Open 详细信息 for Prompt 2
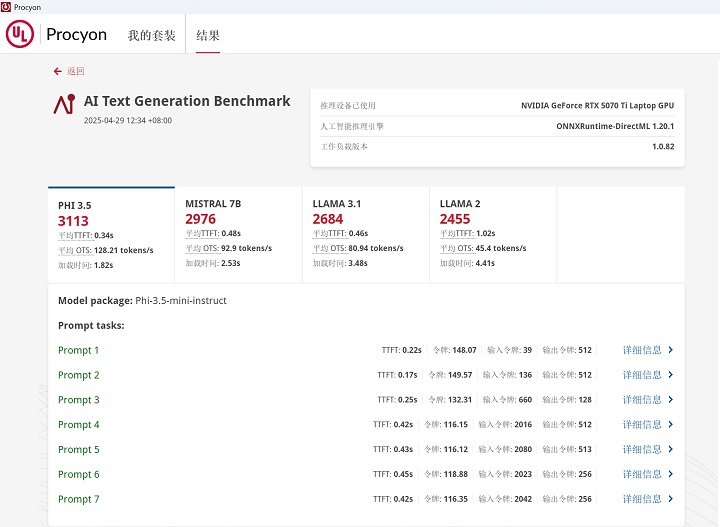This screenshot has width=720, height=527. (x=642, y=375)
